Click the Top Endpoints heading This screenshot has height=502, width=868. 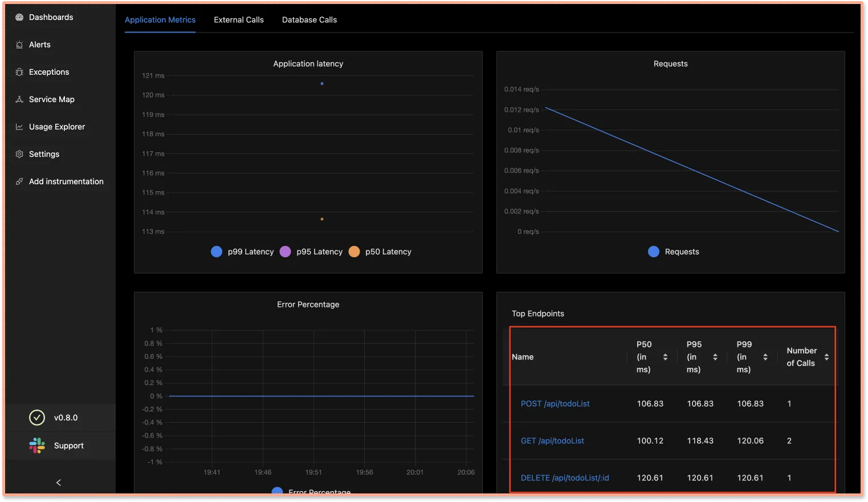[538, 314]
